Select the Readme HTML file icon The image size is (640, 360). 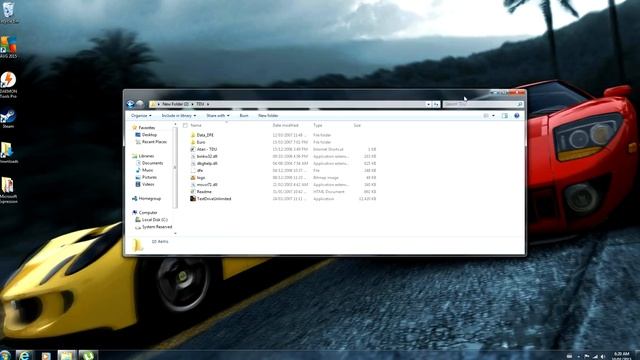coord(193,191)
